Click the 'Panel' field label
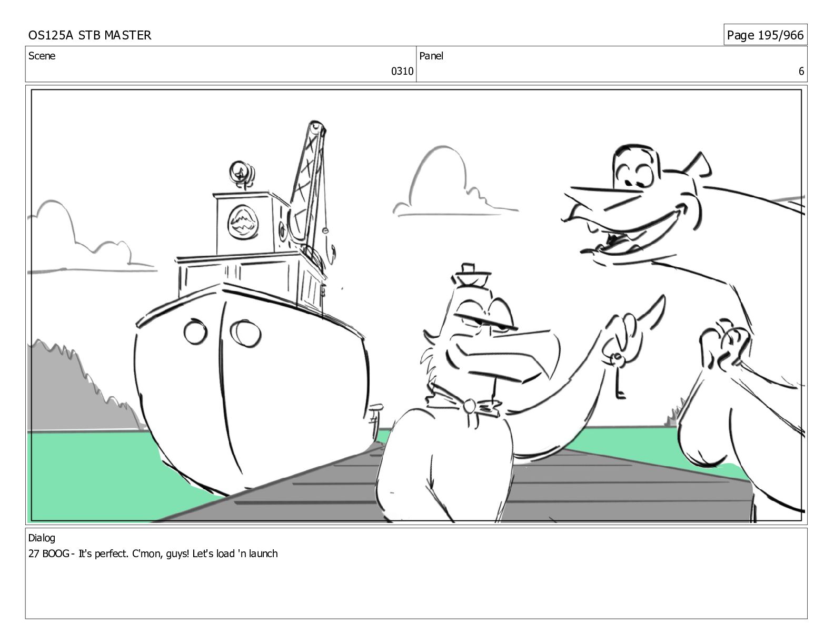The height and width of the screenshot is (644, 834). [x=431, y=56]
